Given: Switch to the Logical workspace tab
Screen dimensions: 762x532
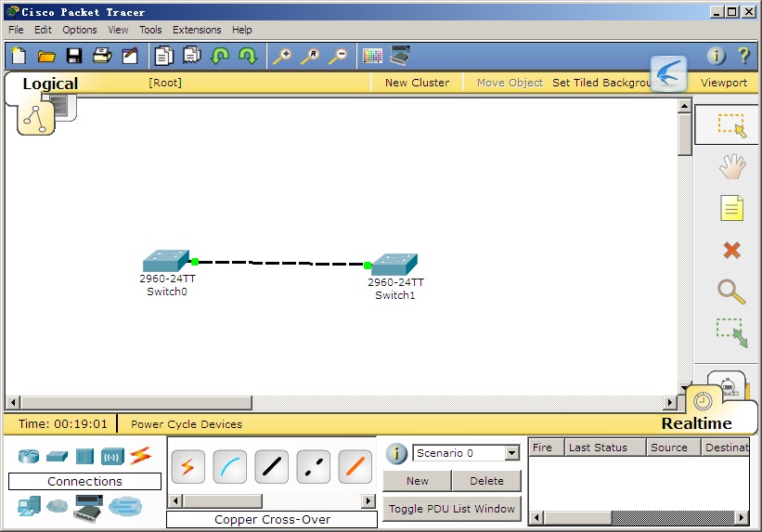Looking at the screenshot, I should pos(50,84).
